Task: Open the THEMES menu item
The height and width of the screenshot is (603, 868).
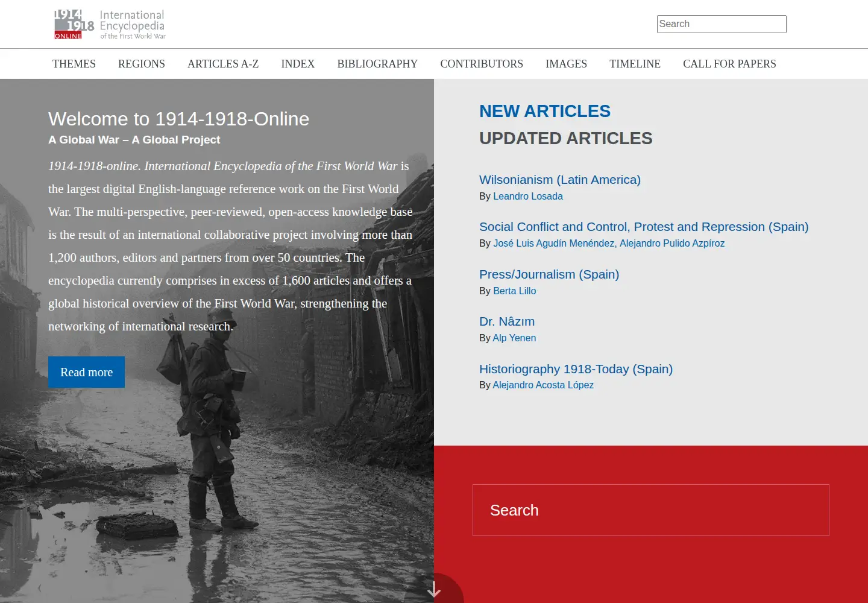Action: pos(74,64)
